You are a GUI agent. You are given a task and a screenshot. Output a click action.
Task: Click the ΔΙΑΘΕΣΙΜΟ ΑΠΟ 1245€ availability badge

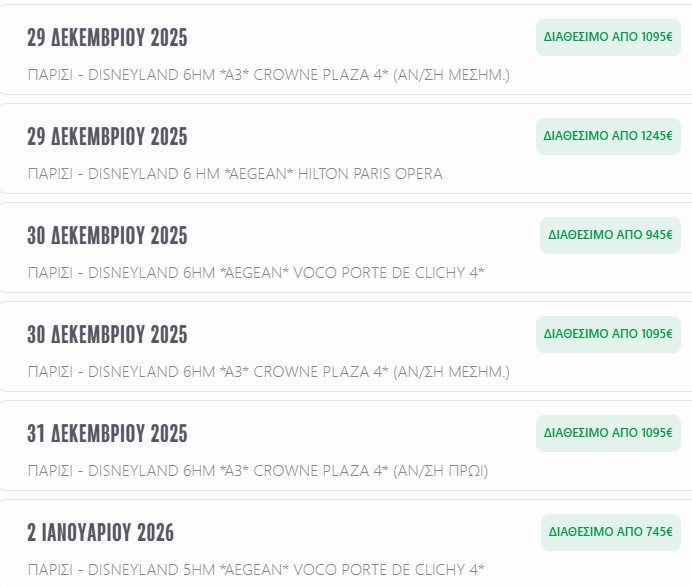[x=608, y=136]
